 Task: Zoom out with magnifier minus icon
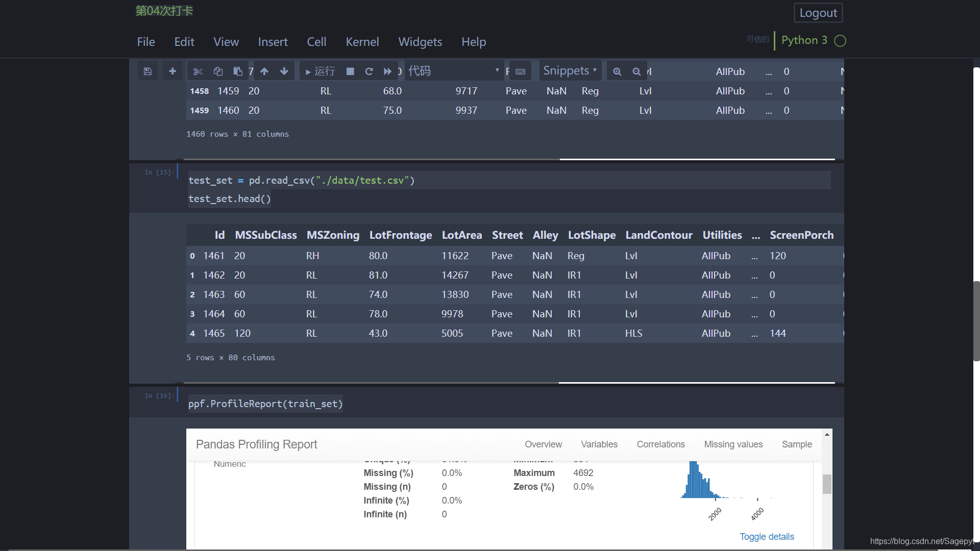636,71
